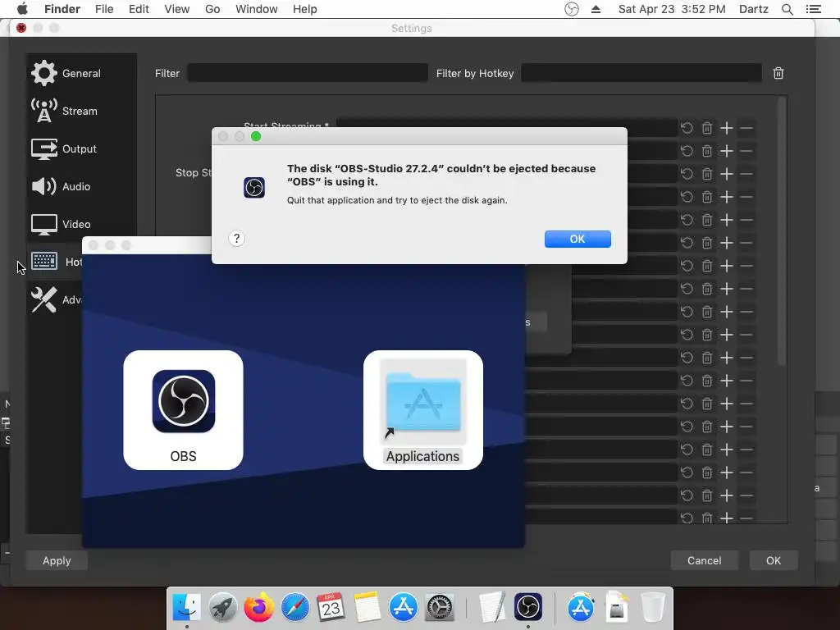The height and width of the screenshot is (630, 840).
Task: Open Finder from the Dock
Action: (186, 608)
